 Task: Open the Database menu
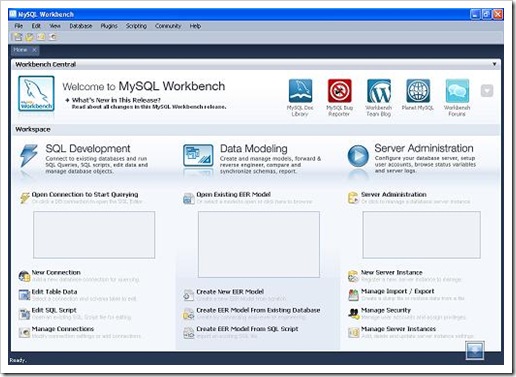tap(81, 26)
